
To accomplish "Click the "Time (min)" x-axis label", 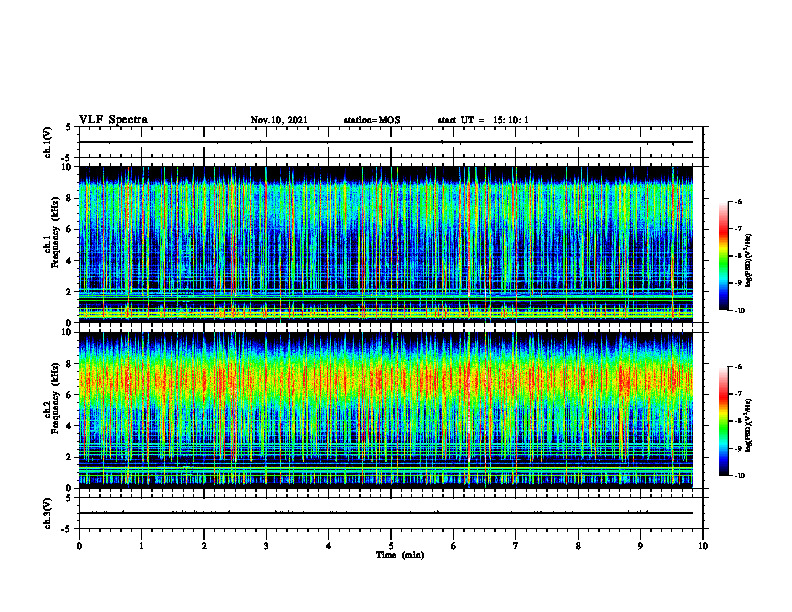I will coord(400,555).
